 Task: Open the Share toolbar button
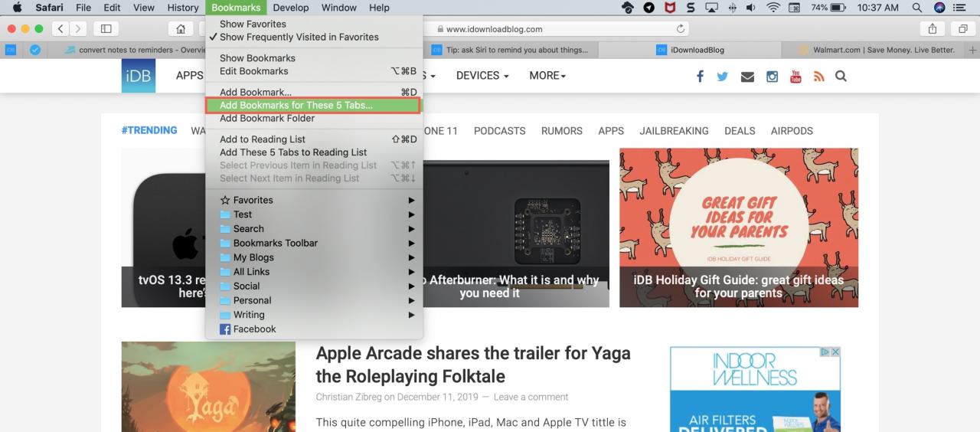[x=933, y=29]
